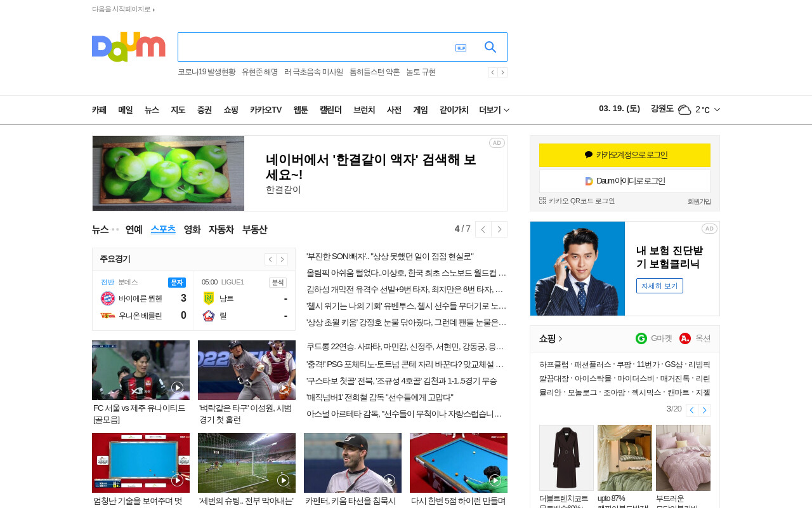This screenshot has height=508, width=812.
Task: Click the Nantes team logo
Action: [209, 298]
